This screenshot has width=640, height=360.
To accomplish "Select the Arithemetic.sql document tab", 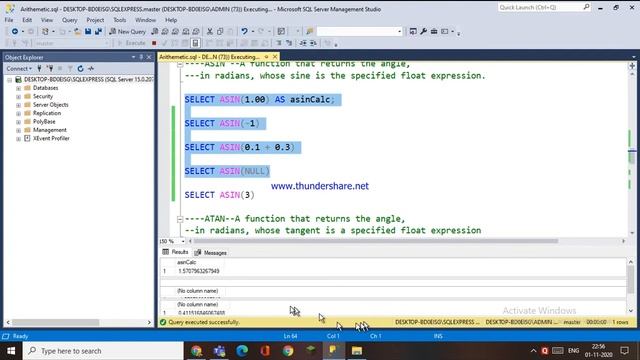I will tap(209, 57).
